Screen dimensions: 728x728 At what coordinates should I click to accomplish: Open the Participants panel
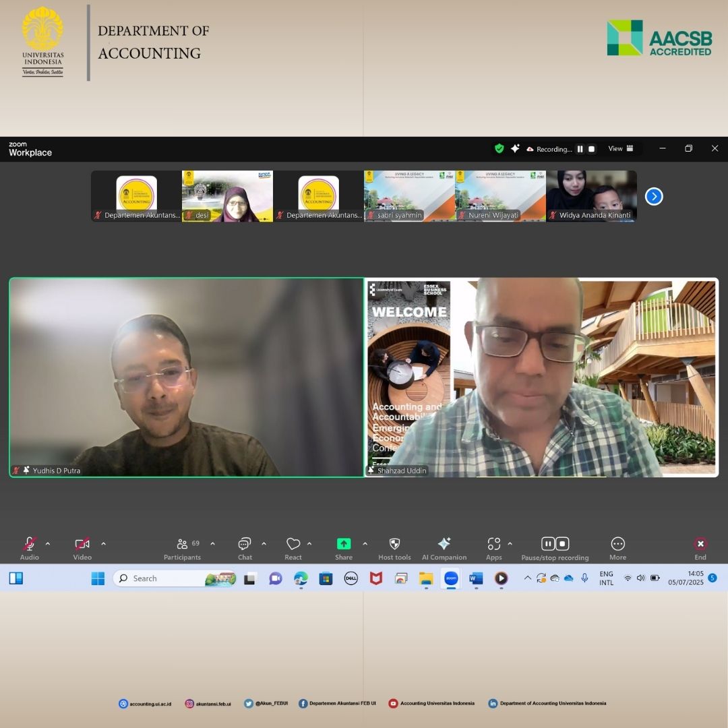point(182,545)
